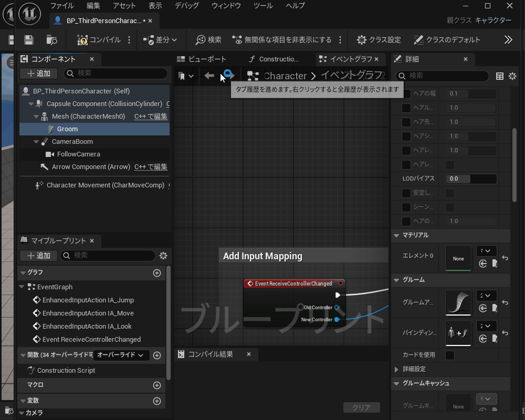525x420 pixels.
Task: Open the Override (オーバーライド) dropdown
Action: [x=121, y=355]
